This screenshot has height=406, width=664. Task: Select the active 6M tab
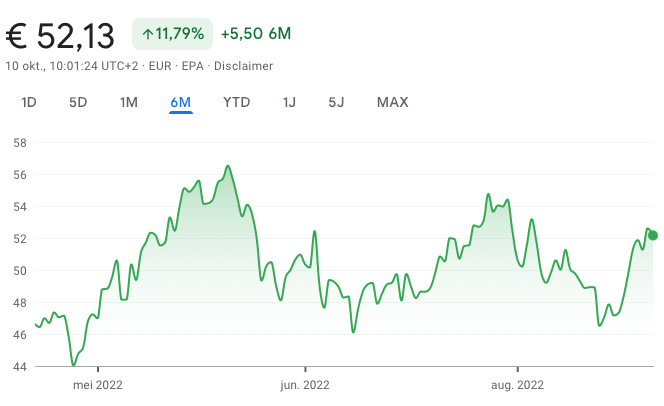pyautogui.click(x=181, y=102)
